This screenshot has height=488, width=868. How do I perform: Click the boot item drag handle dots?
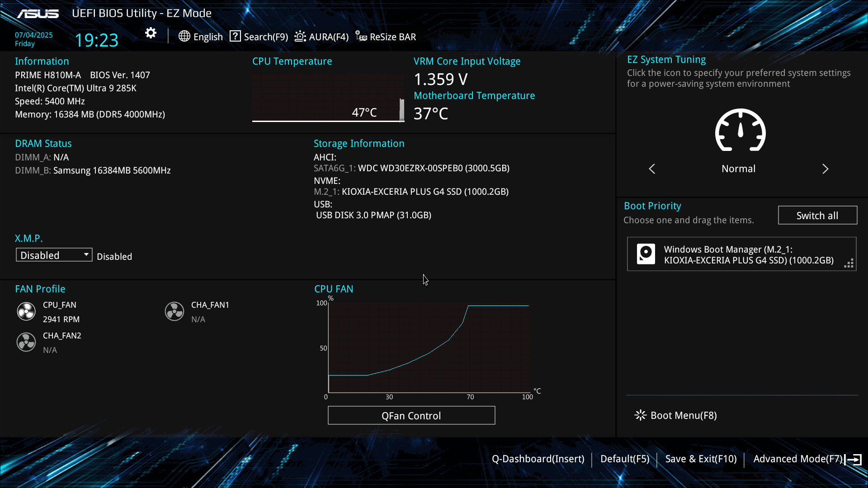point(849,263)
